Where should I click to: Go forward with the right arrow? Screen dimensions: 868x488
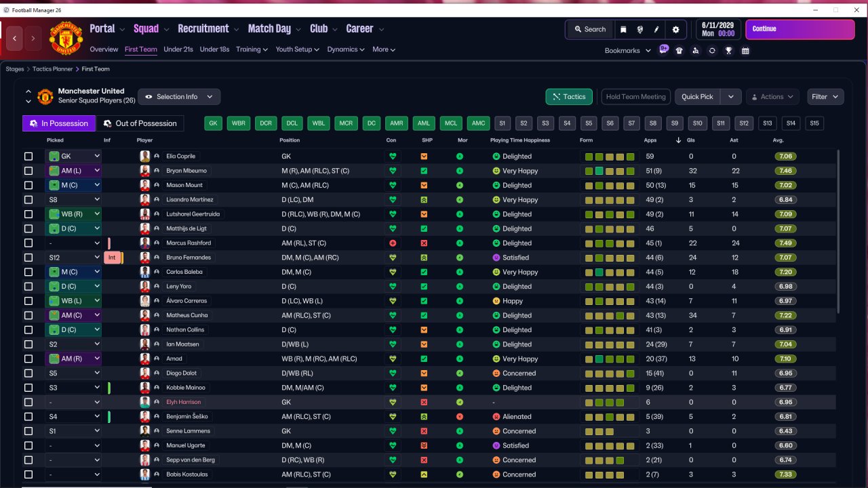click(x=33, y=38)
